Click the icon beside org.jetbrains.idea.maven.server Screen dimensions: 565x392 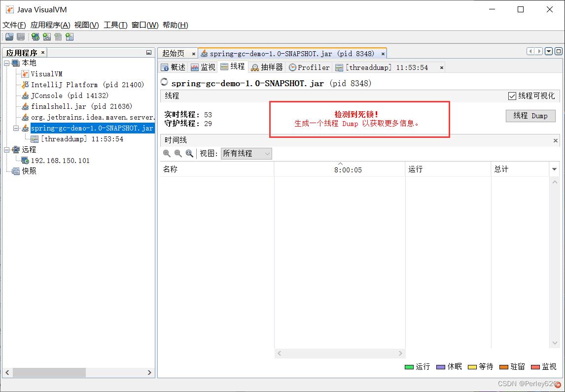coord(25,117)
